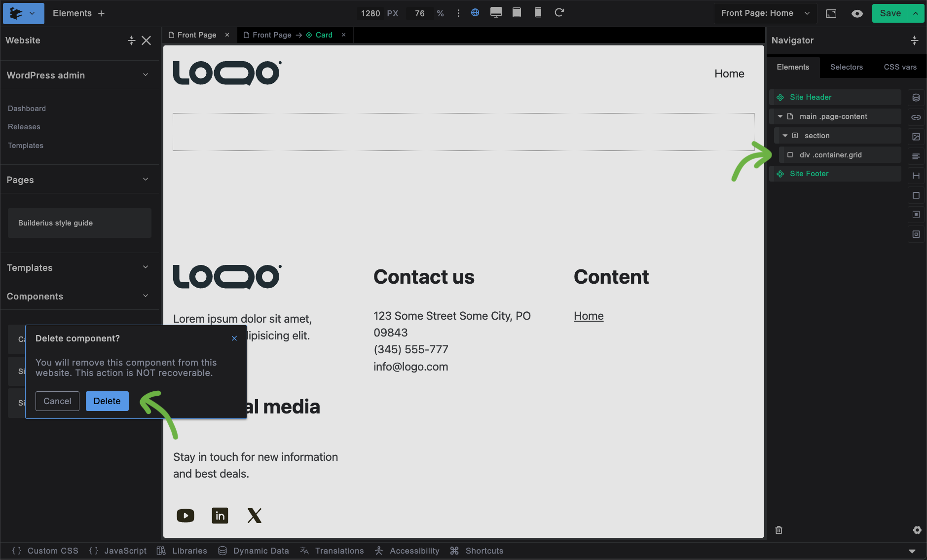Select the Heading element icon
The width and height of the screenshot is (927, 560).
click(917, 176)
